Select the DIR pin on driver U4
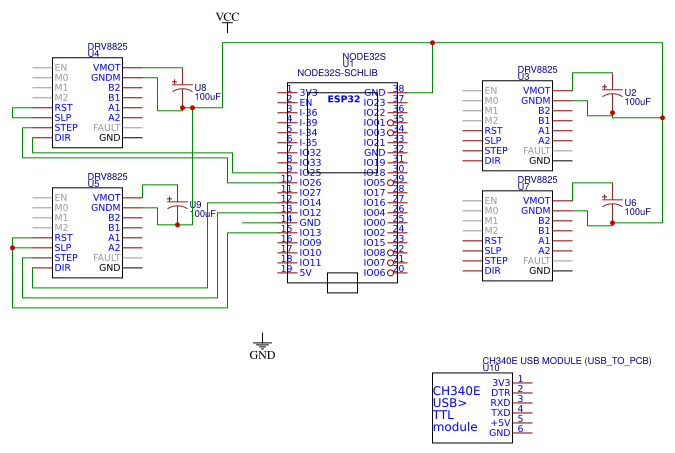The height and width of the screenshot is (453, 675). 62,137
